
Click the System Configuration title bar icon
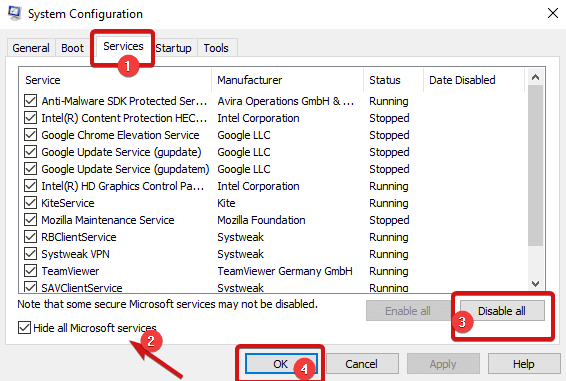[x=15, y=13]
